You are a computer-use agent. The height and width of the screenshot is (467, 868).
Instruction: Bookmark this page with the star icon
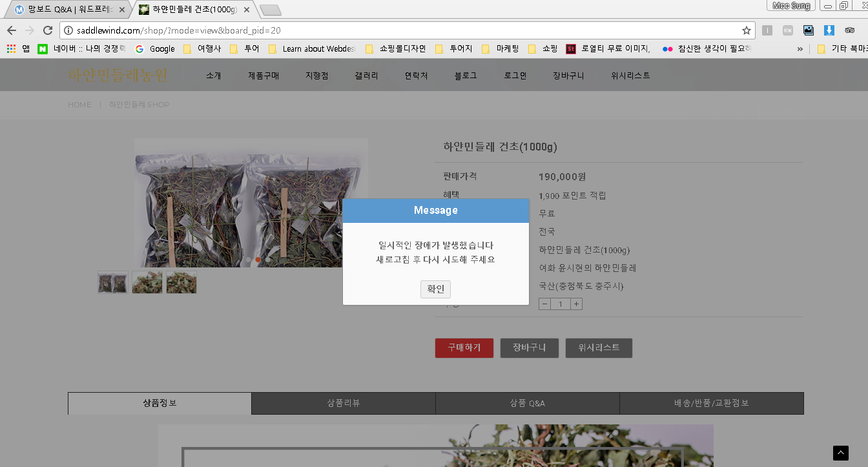point(747,30)
